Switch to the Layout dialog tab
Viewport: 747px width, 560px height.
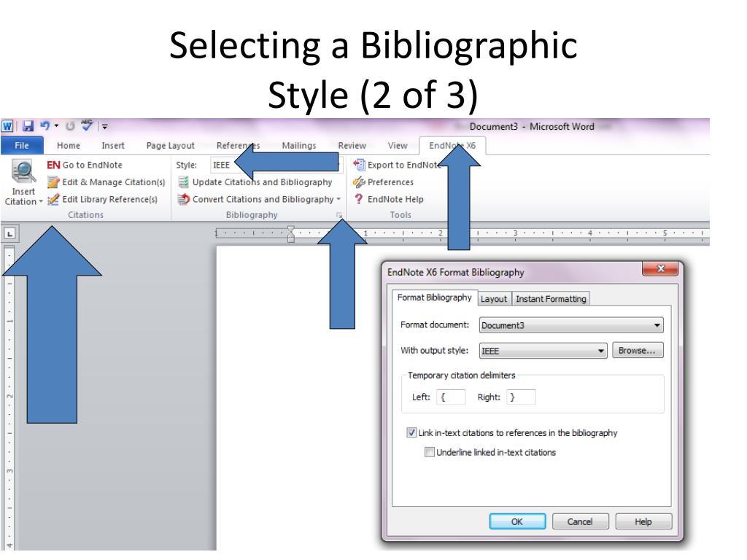tap(494, 298)
